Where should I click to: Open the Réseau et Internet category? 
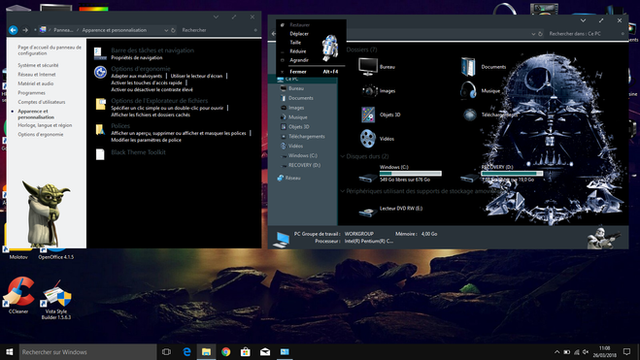tap(37, 74)
